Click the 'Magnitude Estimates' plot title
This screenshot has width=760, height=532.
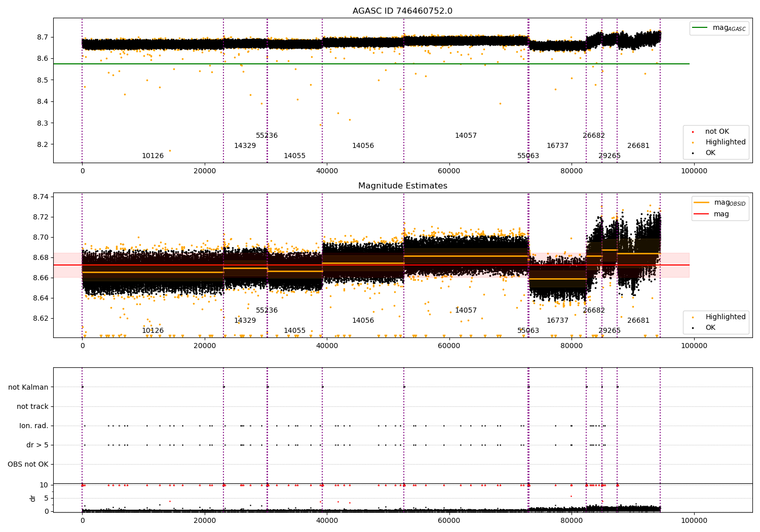tap(402, 186)
